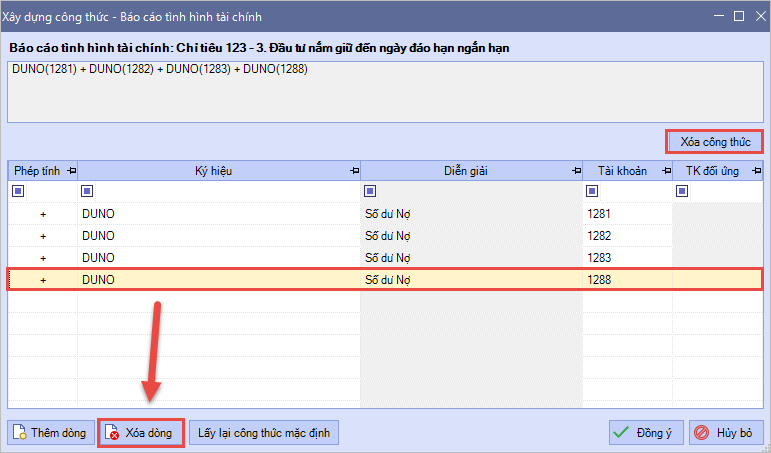Delete the selected row with Xóa dòng
Viewport: 771px width, 453px height.
point(140,433)
